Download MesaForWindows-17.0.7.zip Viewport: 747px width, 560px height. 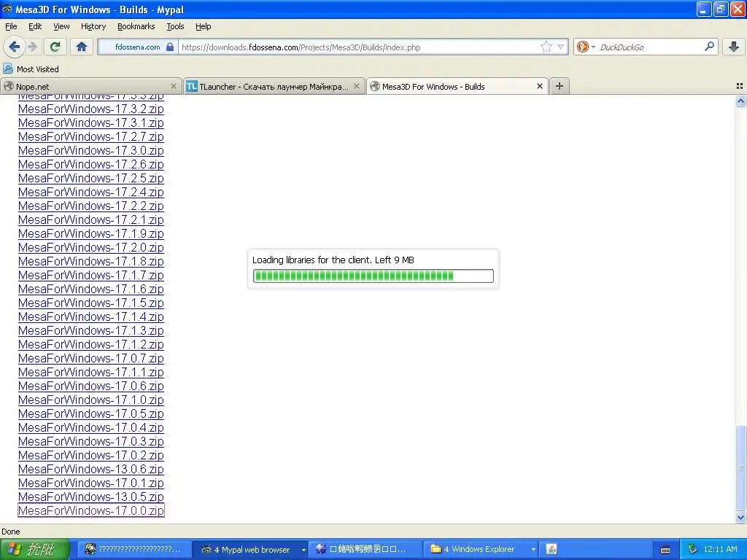coord(91,358)
